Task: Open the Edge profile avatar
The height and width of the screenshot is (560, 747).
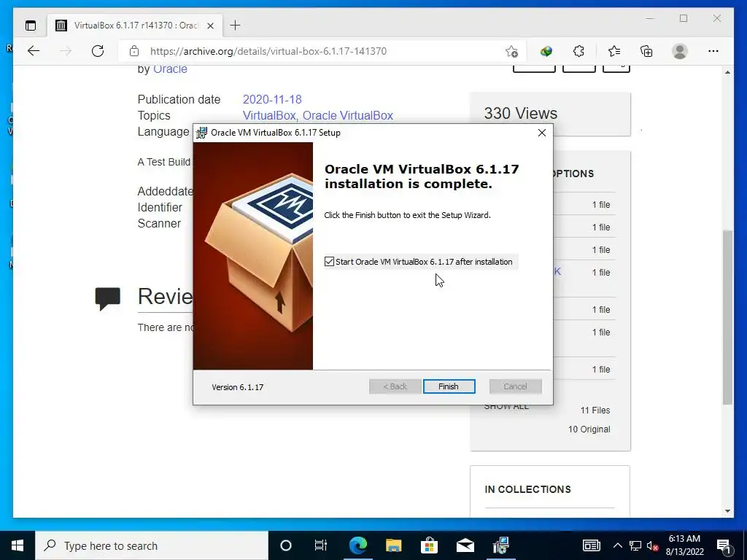Action: click(680, 51)
